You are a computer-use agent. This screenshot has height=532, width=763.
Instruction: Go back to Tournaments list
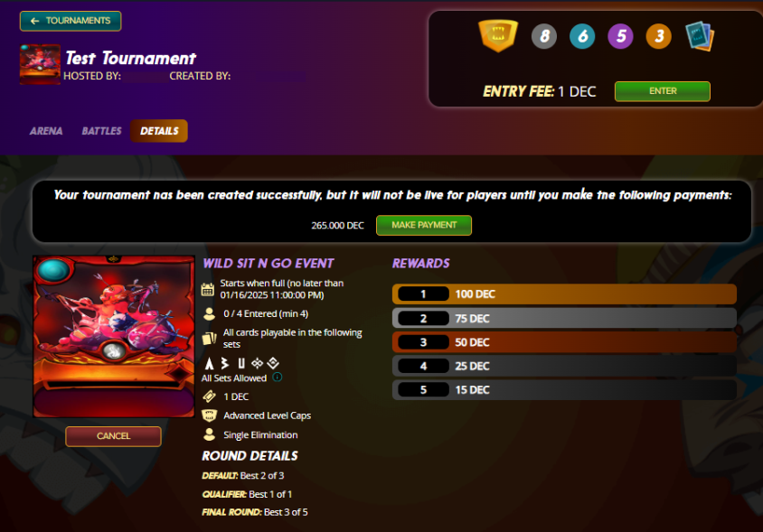[71, 21]
